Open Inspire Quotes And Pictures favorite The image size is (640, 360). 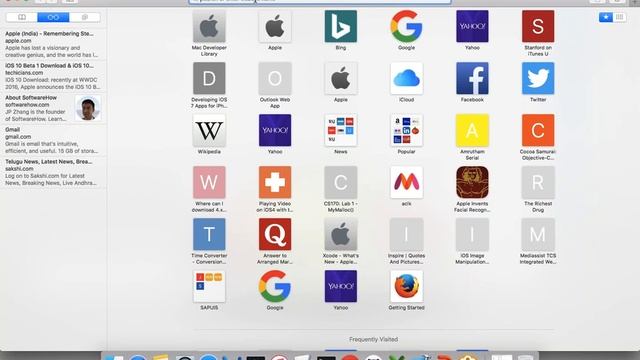coord(406,234)
